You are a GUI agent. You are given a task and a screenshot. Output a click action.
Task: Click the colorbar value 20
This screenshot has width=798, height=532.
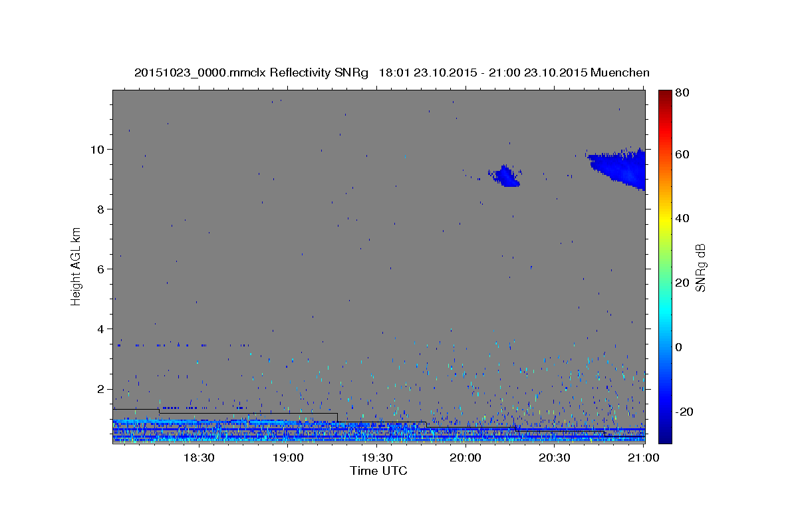coord(683,283)
